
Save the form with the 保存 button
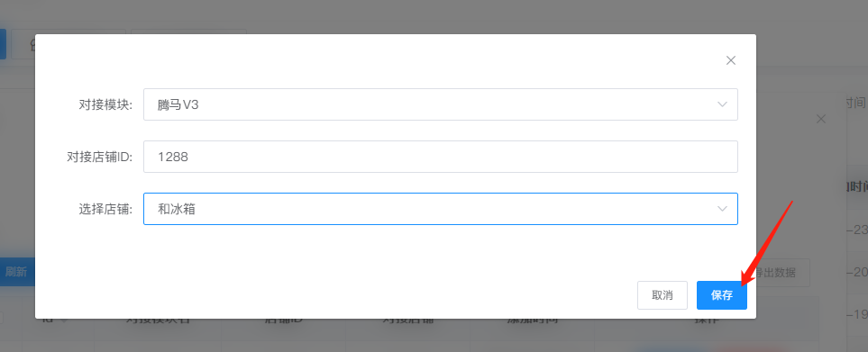tap(722, 295)
